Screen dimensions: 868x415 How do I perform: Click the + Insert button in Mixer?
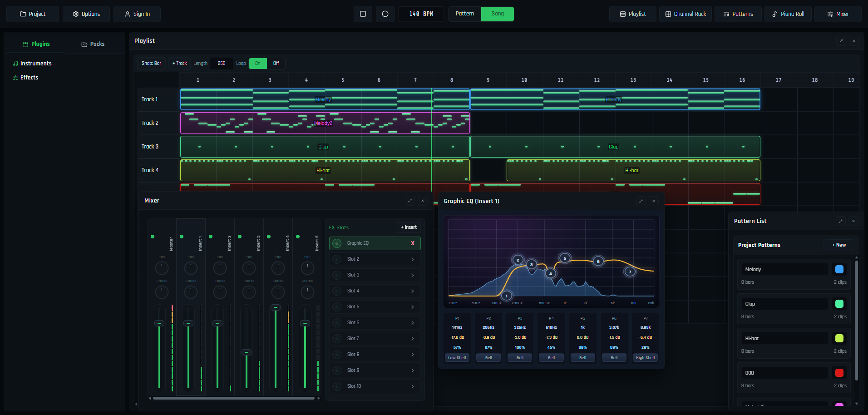(409, 227)
